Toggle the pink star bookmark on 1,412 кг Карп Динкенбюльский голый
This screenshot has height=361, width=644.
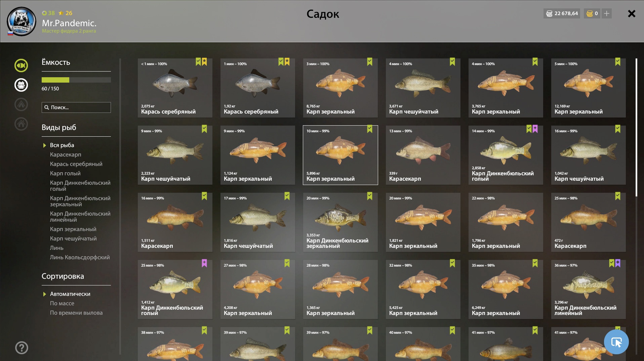(204, 263)
